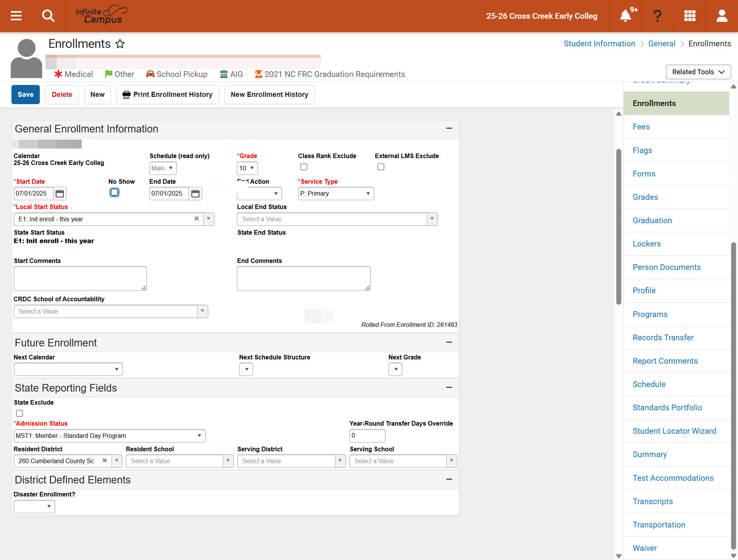Check the No Show checkbox
Image resolution: width=738 pixels, height=560 pixels.
tap(114, 192)
